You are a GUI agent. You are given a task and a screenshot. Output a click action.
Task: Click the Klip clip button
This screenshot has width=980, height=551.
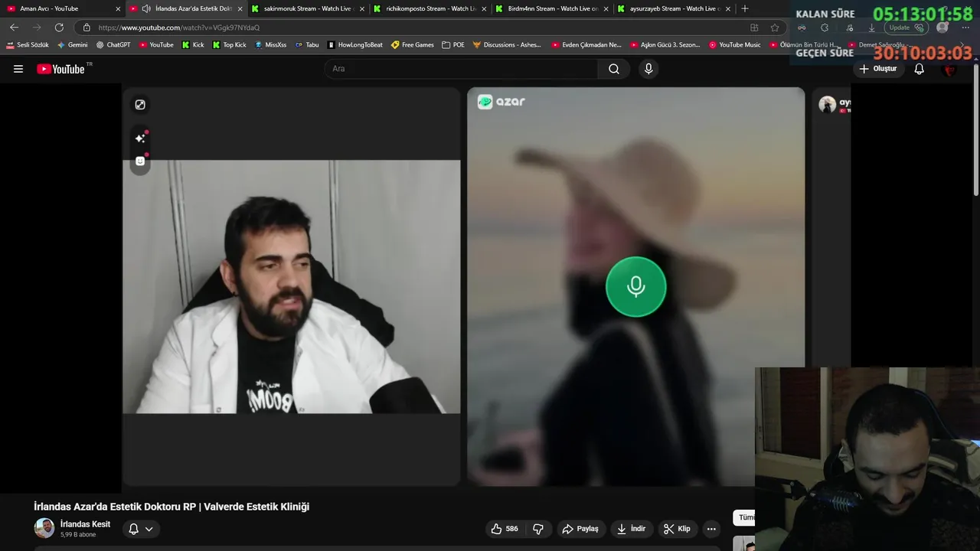(x=677, y=529)
